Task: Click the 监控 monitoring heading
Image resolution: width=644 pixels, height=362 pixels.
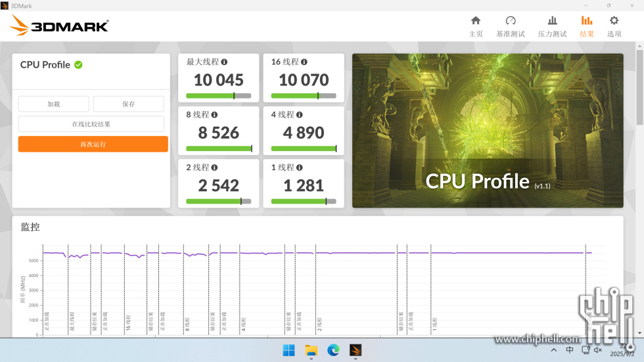Action: [x=30, y=227]
